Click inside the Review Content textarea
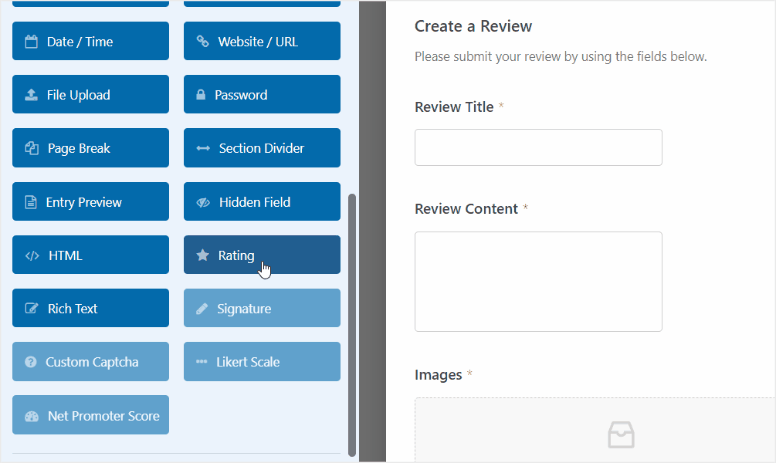Screen dimensions: 776x463 point(538,281)
